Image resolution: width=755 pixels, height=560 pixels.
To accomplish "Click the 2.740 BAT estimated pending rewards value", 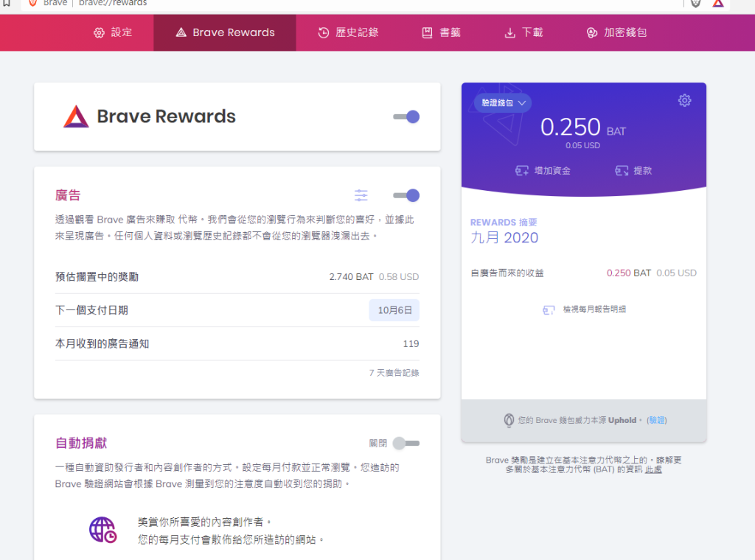I will pyautogui.click(x=351, y=277).
